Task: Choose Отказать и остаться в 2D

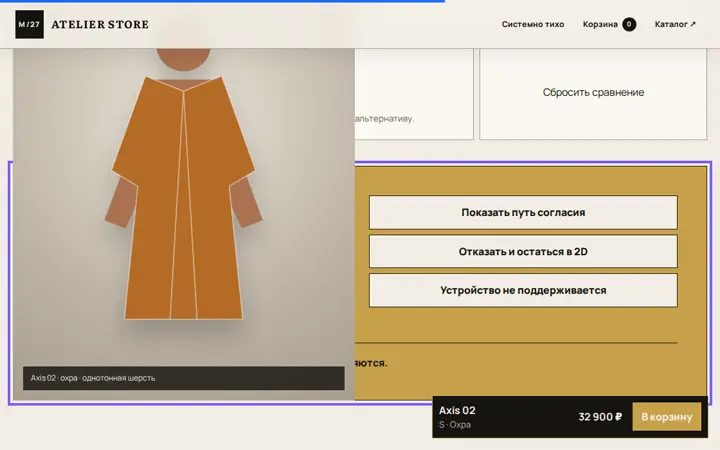Action: pyautogui.click(x=523, y=252)
